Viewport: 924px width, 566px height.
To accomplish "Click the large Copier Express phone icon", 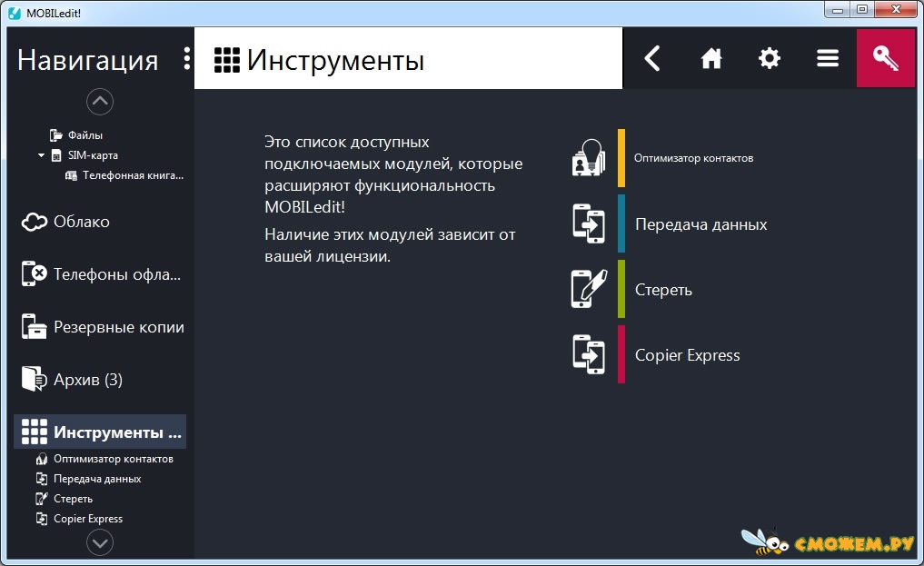I will point(589,354).
